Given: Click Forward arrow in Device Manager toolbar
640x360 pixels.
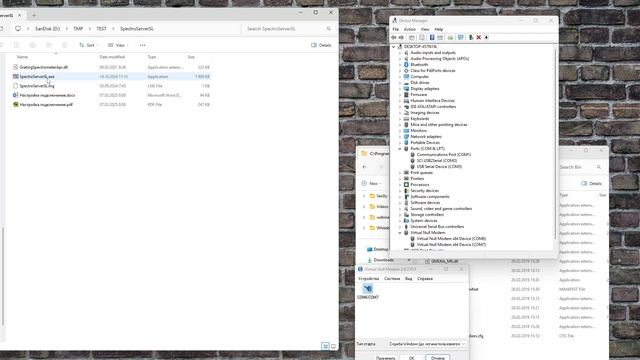Looking at the screenshot, I should tap(401, 38).
